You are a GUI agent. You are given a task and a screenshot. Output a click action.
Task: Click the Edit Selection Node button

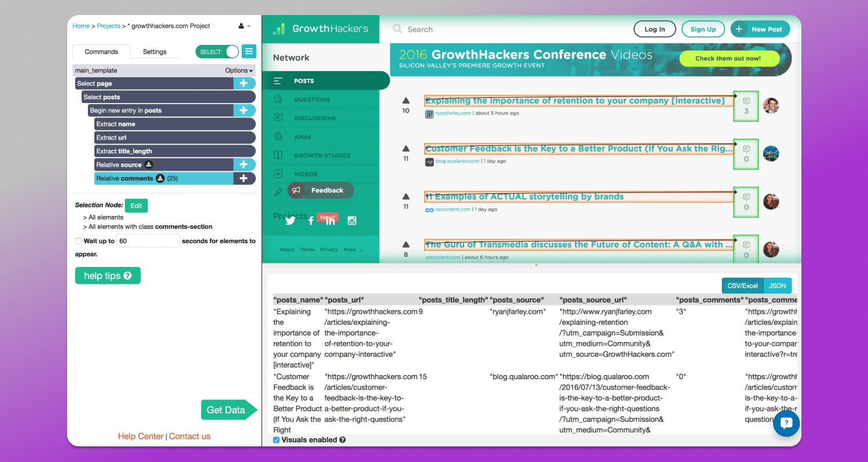tap(137, 206)
